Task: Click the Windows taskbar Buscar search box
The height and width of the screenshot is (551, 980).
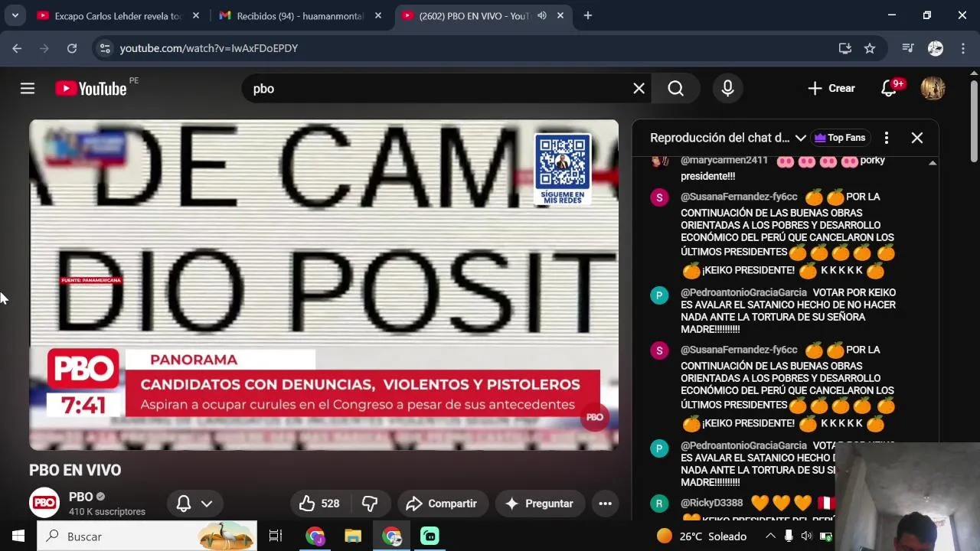Action: click(x=147, y=536)
